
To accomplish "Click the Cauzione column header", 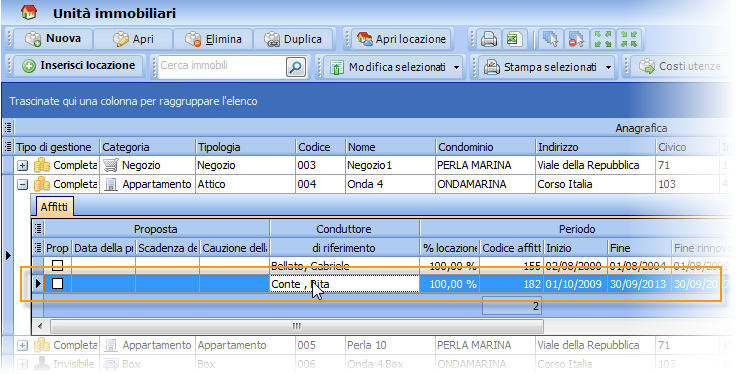I will pyautogui.click(x=234, y=247).
